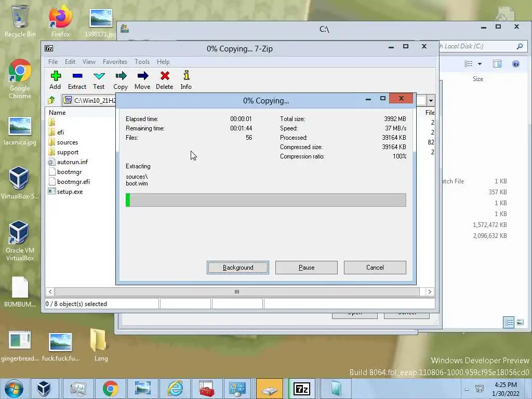Select the VirtualBox-5 installer desktop icon

(20, 182)
